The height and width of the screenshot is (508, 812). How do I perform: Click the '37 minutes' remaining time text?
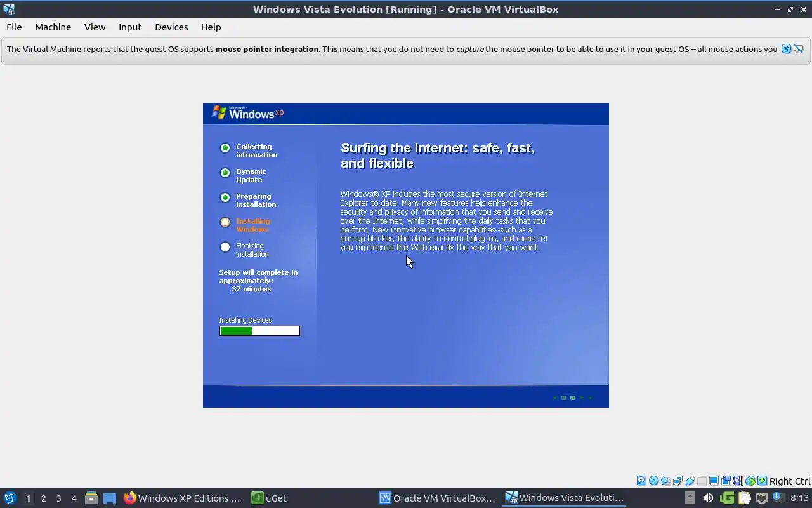pyautogui.click(x=251, y=289)
